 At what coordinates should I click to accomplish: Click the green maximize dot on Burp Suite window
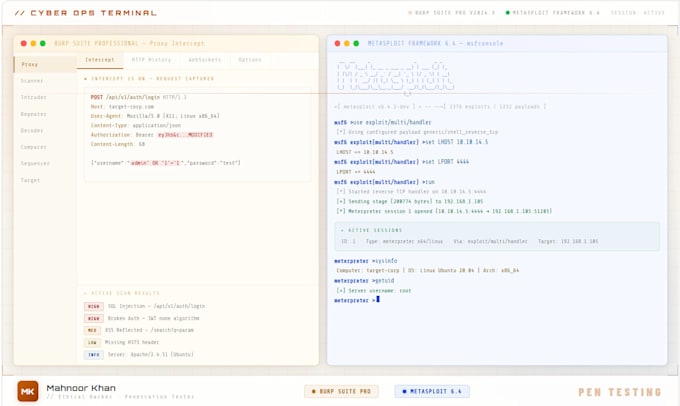point(42,43)
